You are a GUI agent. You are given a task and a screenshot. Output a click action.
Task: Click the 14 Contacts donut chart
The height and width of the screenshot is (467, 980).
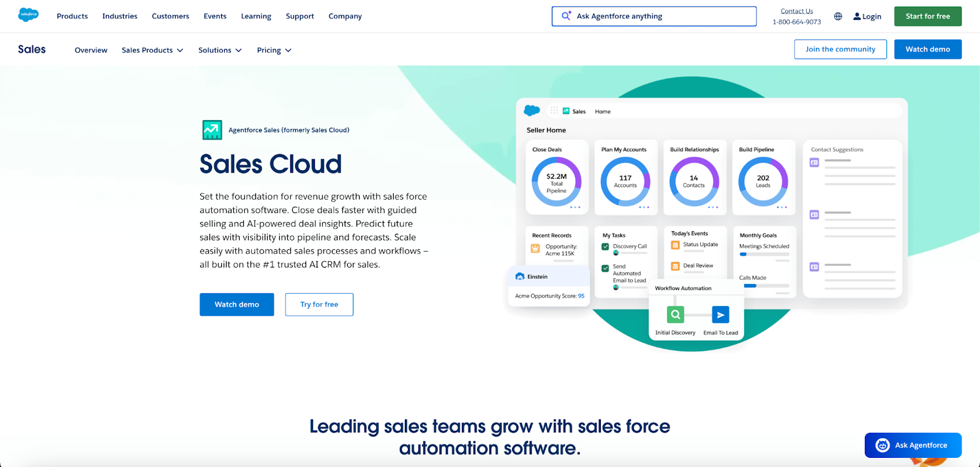[x=694, y=182]
